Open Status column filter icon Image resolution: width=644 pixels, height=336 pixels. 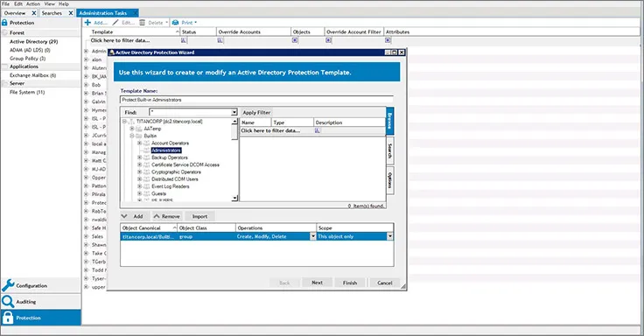tap(184, 40)
